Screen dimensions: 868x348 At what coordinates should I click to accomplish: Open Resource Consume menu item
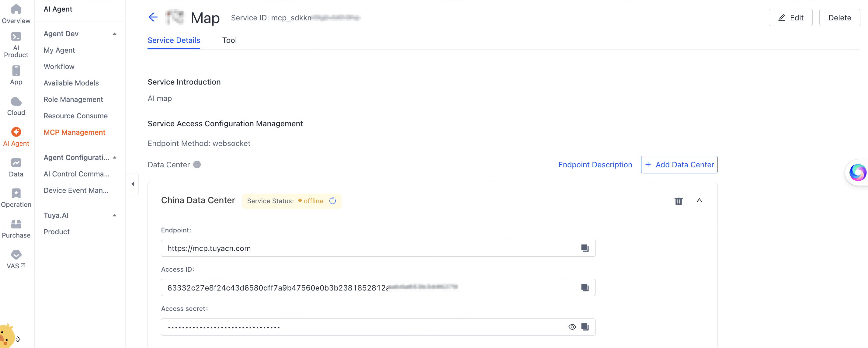coord(75,116)
